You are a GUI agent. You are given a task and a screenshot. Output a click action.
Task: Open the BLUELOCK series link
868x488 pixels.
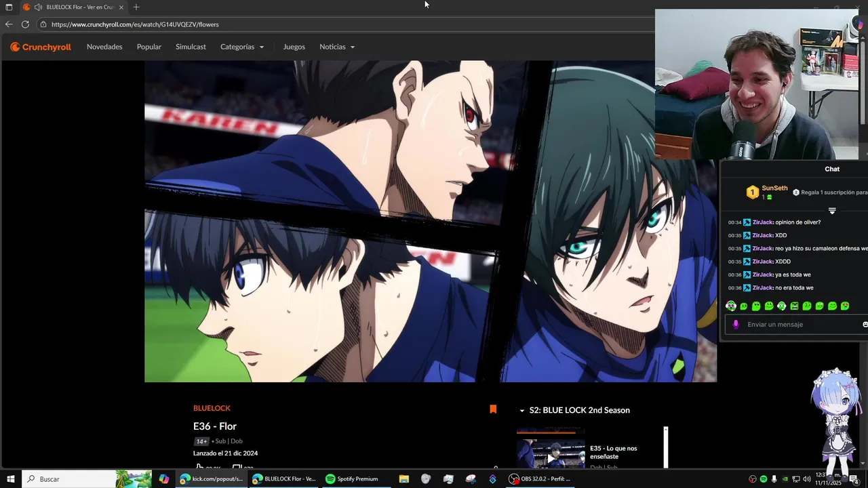(212, 408)
